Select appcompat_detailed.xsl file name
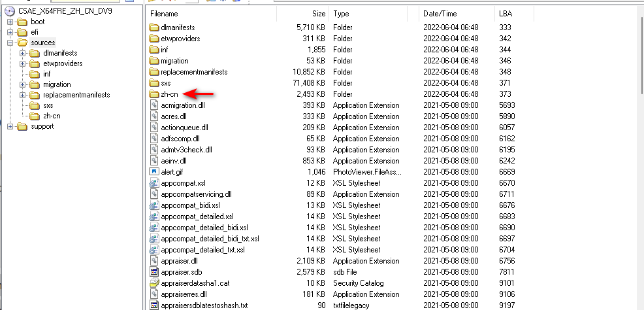The height and width of the screenshot is (310, 644). pos(197,216)
